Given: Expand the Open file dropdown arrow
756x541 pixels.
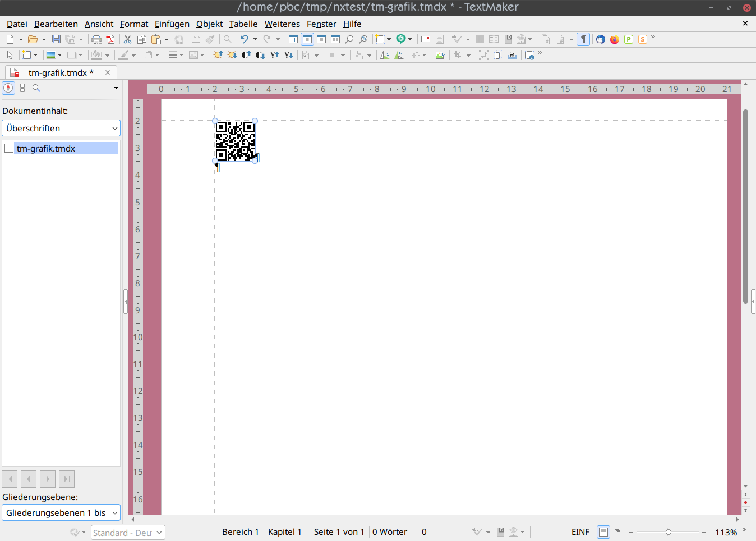Looking at the screenshot, I should tap(44, 40).
